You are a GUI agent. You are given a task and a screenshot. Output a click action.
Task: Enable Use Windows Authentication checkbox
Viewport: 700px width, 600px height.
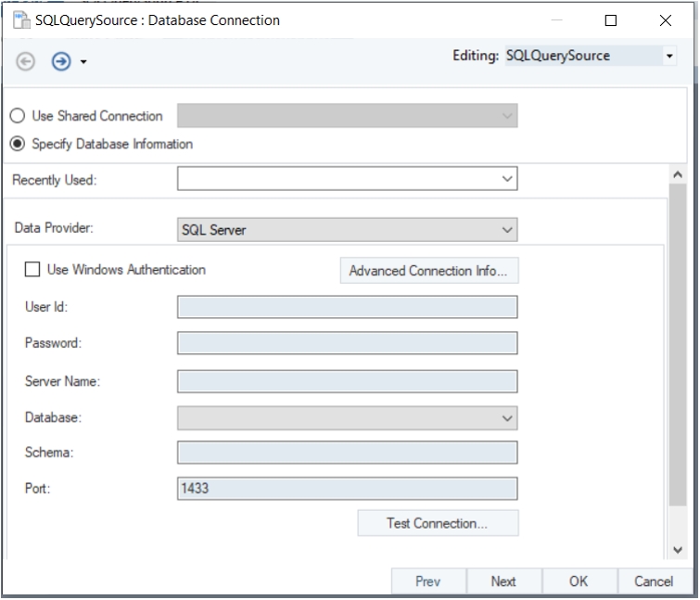click(x=32, y=270)
